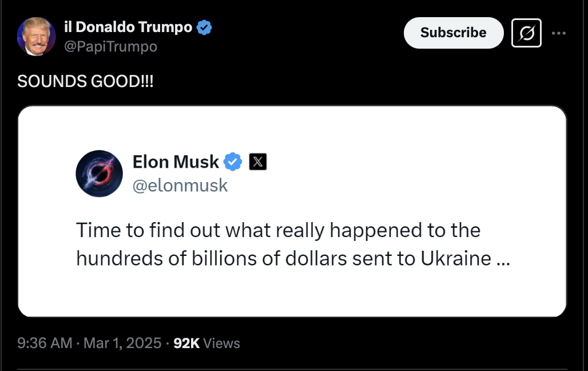Click the X affiliation badge icon
This screenshot has width=588, height=371.
(258, 163)
